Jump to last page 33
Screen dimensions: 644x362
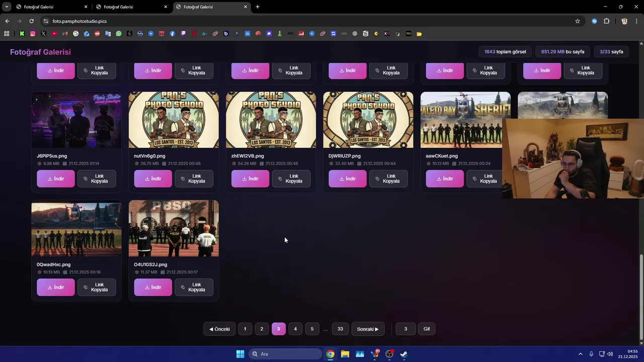(340, 329)
